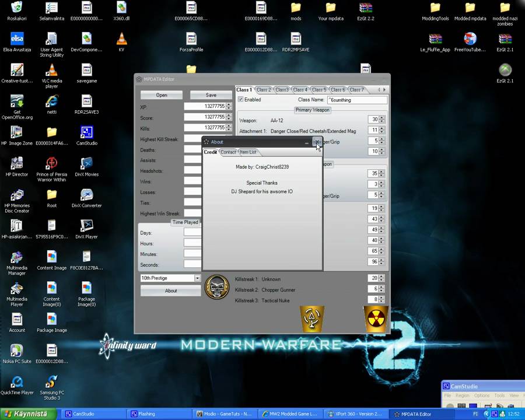525x420 pixels.
Task: Click the Score value field
Action: (x=205, y=117)
